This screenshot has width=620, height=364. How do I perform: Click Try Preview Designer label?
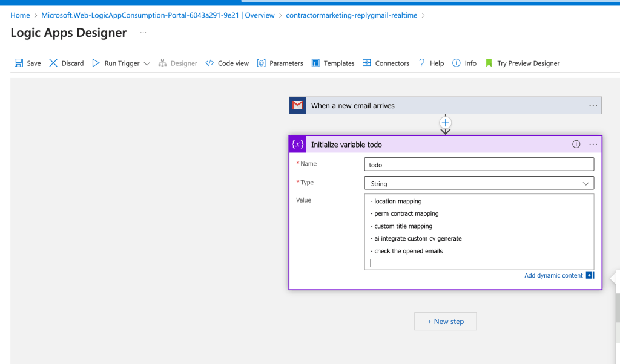(x=528, y=63)
